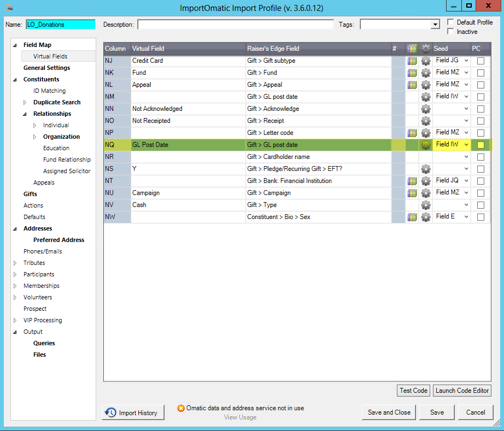This screenshot has height=431, width=504.
Task: Open gear for Pledge/Recurring Gift EFT row
Action: 426,169
